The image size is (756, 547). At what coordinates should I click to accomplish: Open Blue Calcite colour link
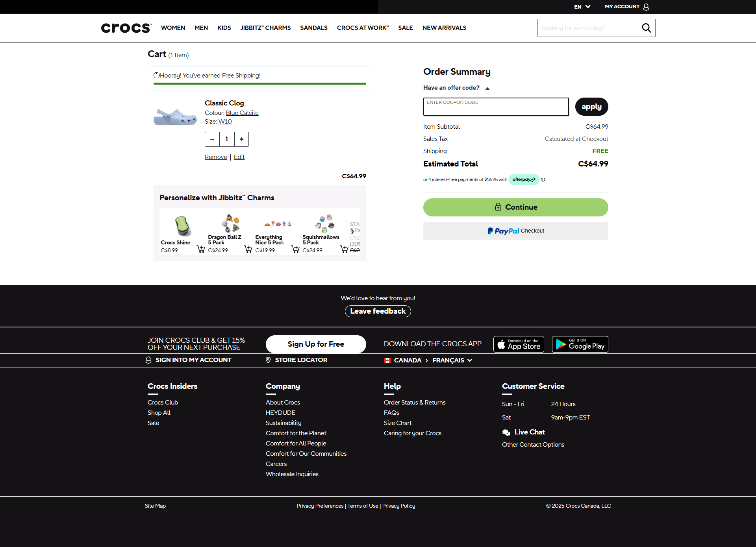pyautogui.click(x=242, y=113)
